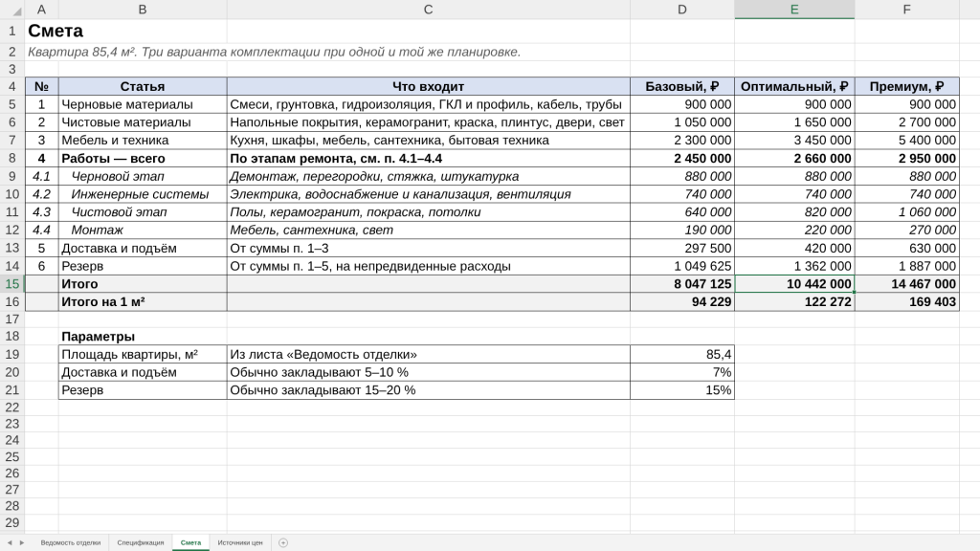Go to the «Источники цен» sheet tab
The height and width of the screenshot is (551, 980).
tap(240, 543)
